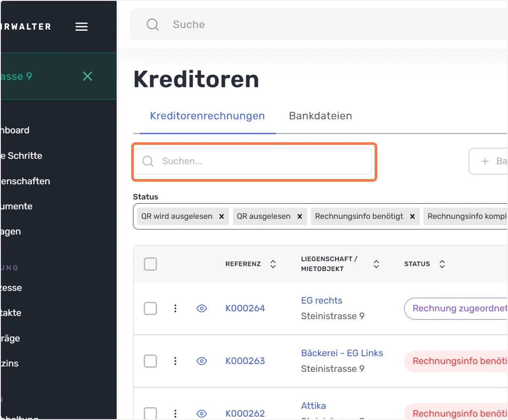
Task: Sort the table by Referenz
Action: [273, 264]
